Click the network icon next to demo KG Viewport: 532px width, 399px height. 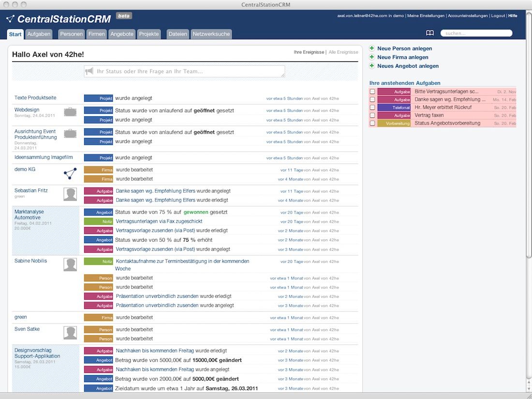70,173
